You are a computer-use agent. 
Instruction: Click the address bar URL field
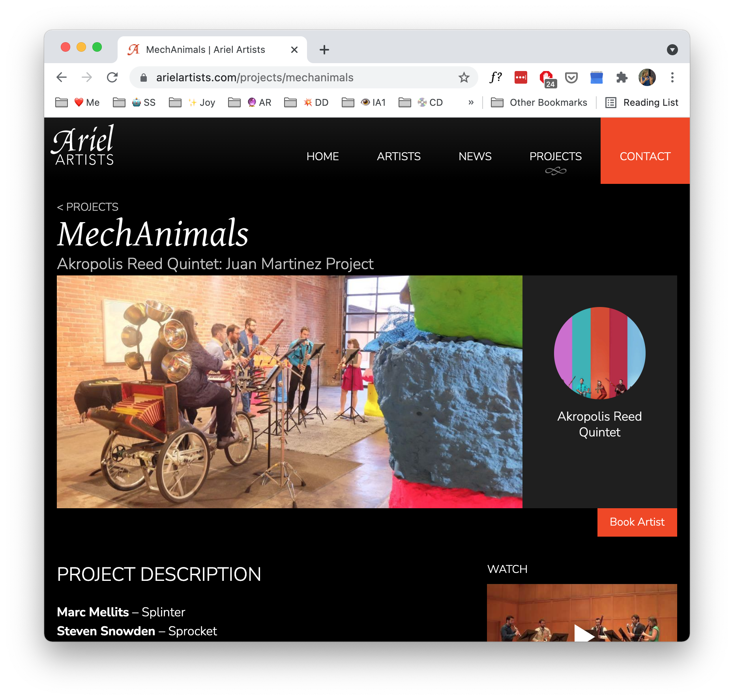coord(300,77)
